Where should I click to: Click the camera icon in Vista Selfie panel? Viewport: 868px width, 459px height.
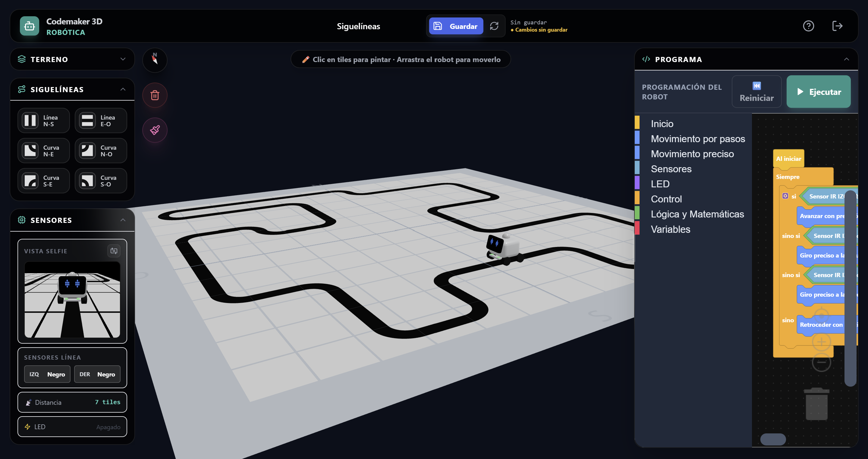[x=114, y=251]
